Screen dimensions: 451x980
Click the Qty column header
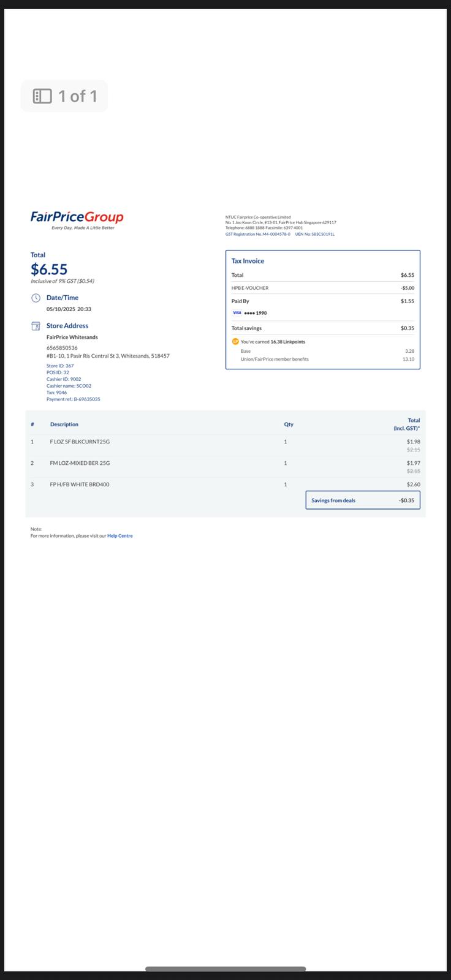[x=289, y=424]
